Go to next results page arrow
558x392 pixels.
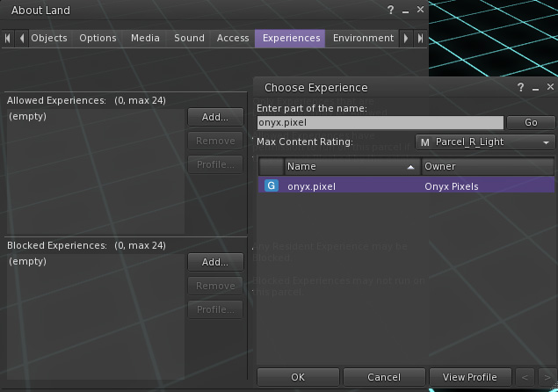(x=547, y=377)
